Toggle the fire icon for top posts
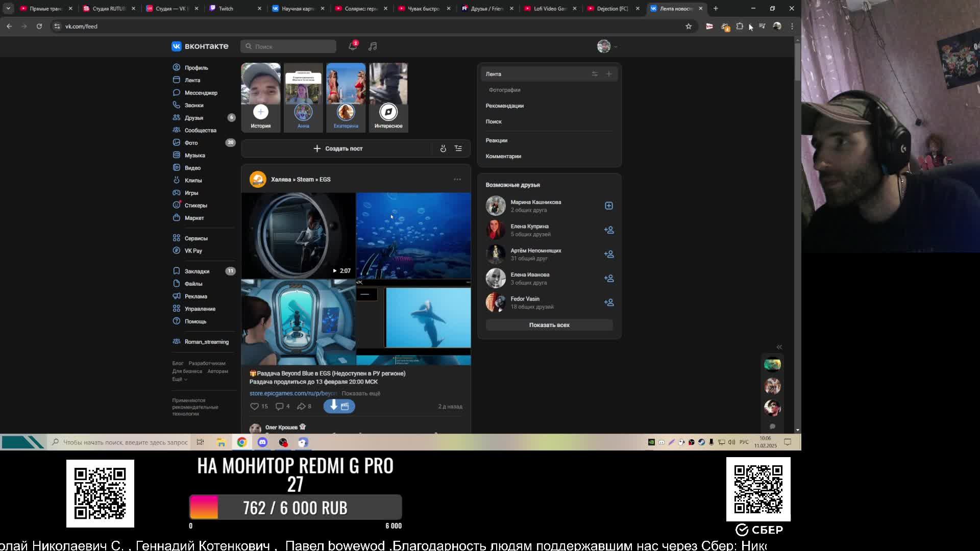980x551 pixels. pyautogui.click(x=443, y=148)
